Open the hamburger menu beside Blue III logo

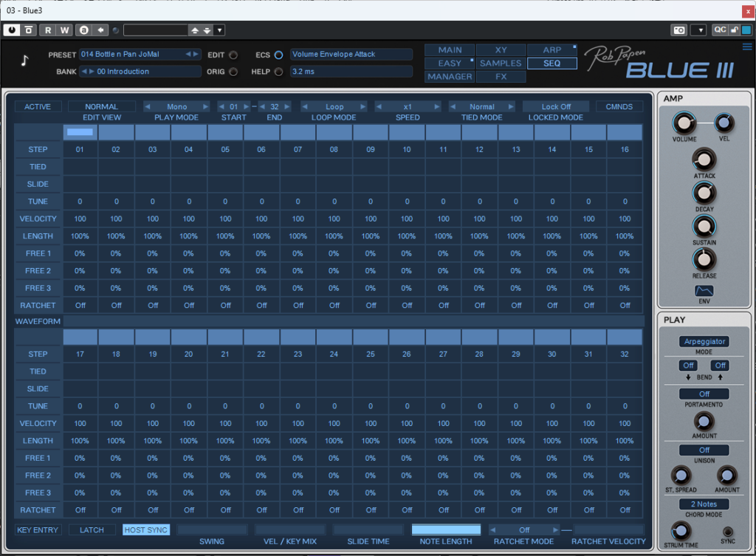click(x=746, y=47)
